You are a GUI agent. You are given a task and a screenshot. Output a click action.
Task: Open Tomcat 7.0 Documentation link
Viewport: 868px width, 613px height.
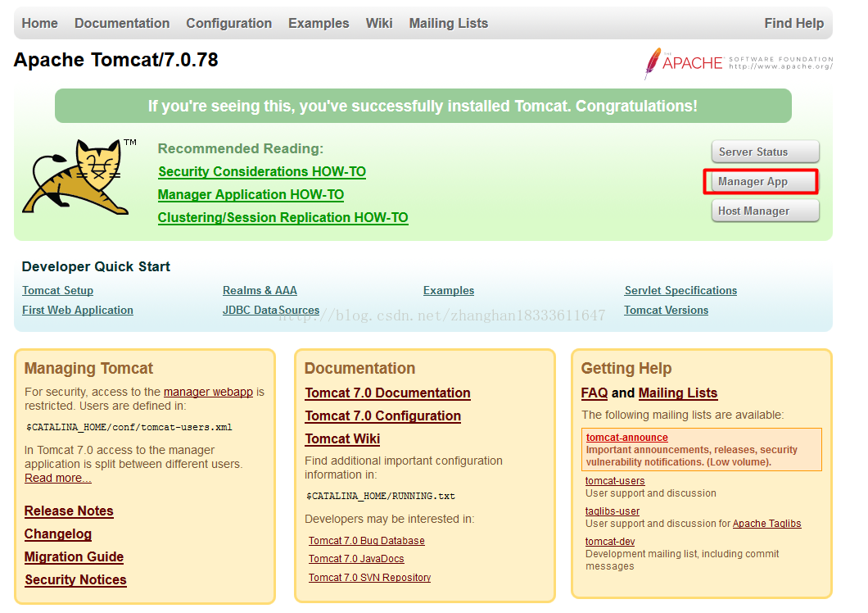tap(387, 393)
